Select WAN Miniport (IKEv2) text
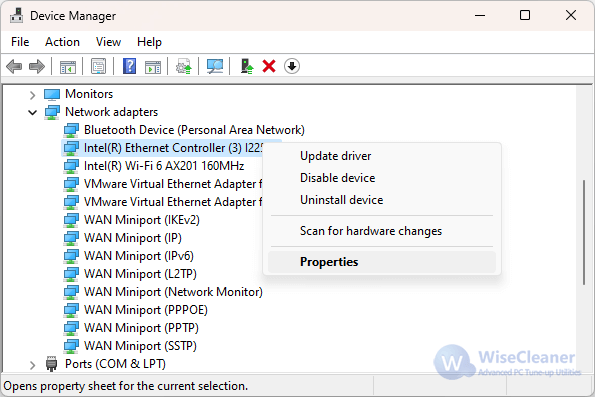The width and height of the screenshot is (595, 397). coord(142,220)
